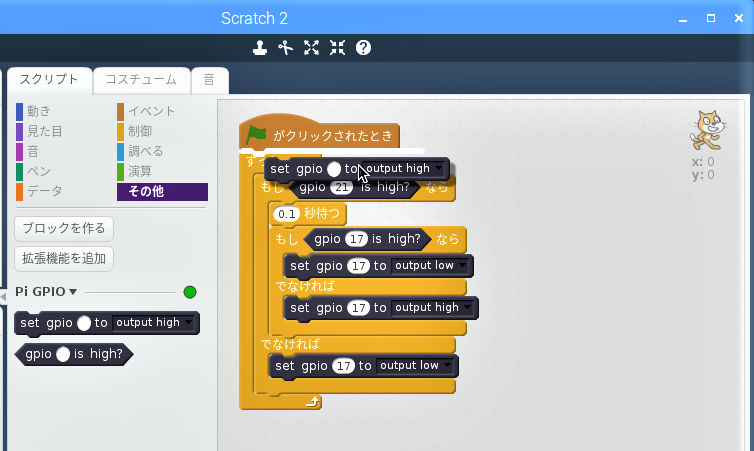
Task: Click the cat sprite thumbnail in the scripts area
Action: tap(707, 131)
